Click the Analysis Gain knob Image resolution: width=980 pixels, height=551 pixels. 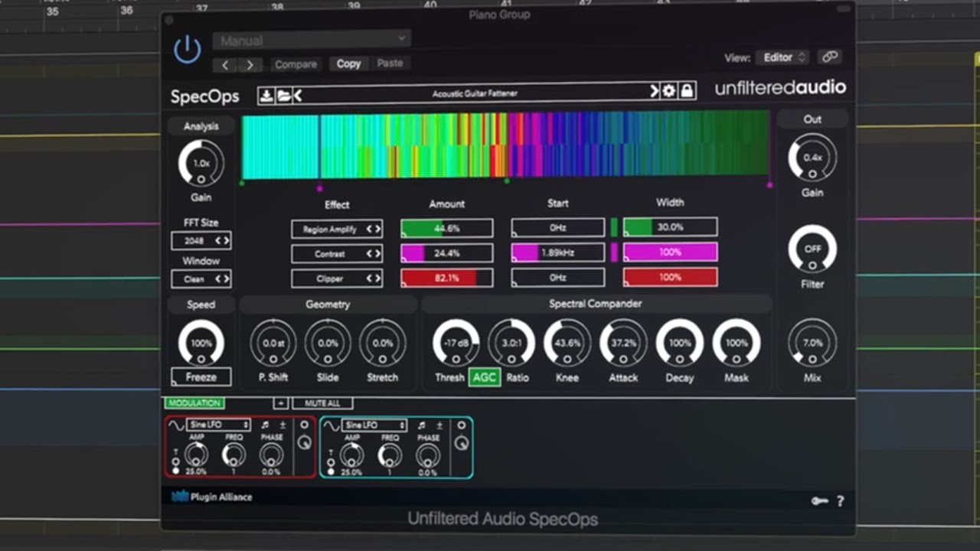click(x=201, y=164)
